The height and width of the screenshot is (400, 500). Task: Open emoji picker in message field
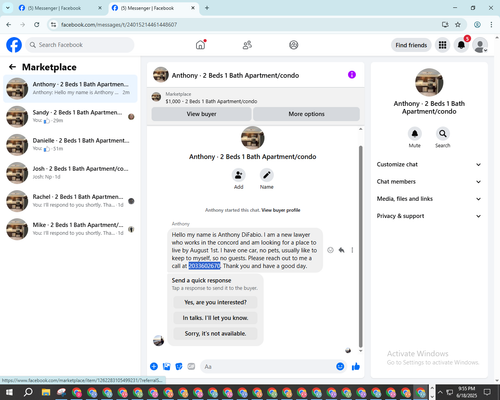coord(340,367)
